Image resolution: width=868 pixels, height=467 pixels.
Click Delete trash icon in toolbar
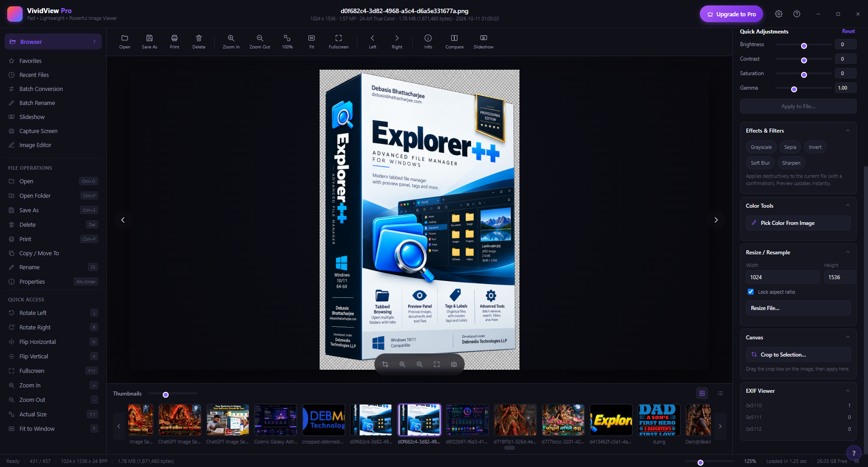point(199,42)
